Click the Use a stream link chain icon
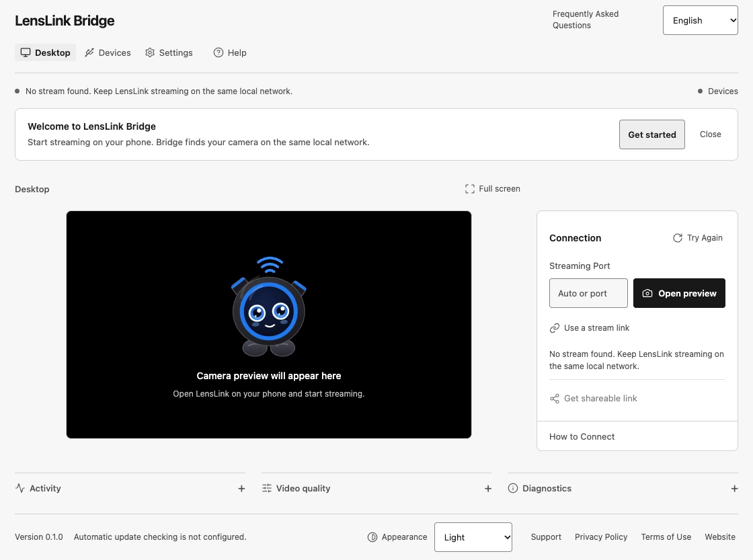 [x=555, y=328]
